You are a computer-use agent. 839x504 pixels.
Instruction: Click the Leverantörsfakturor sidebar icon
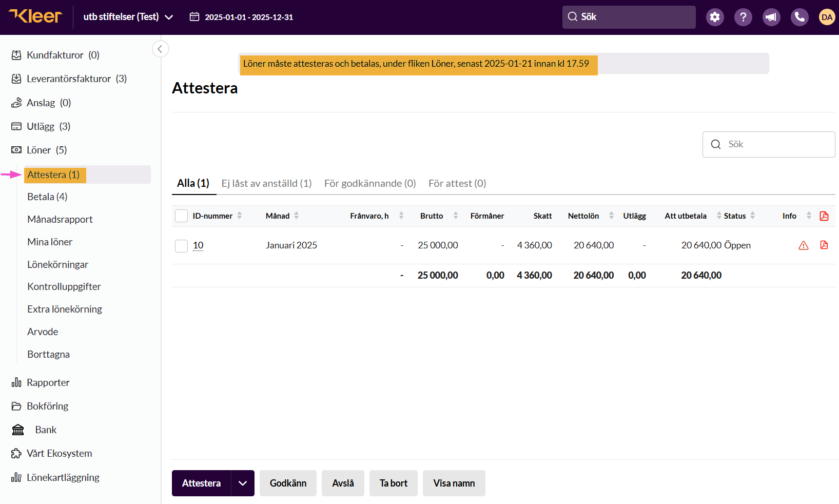tap(16, 79)
